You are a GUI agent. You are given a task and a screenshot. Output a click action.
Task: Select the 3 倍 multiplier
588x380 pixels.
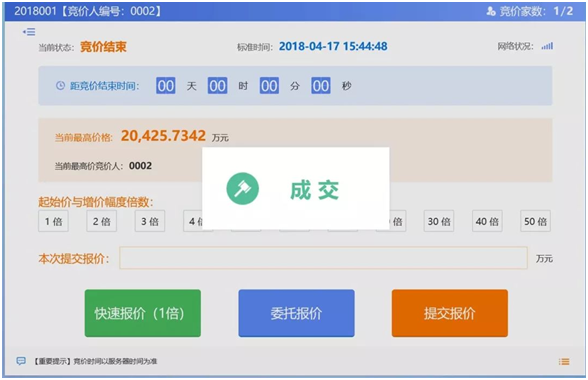150,221
